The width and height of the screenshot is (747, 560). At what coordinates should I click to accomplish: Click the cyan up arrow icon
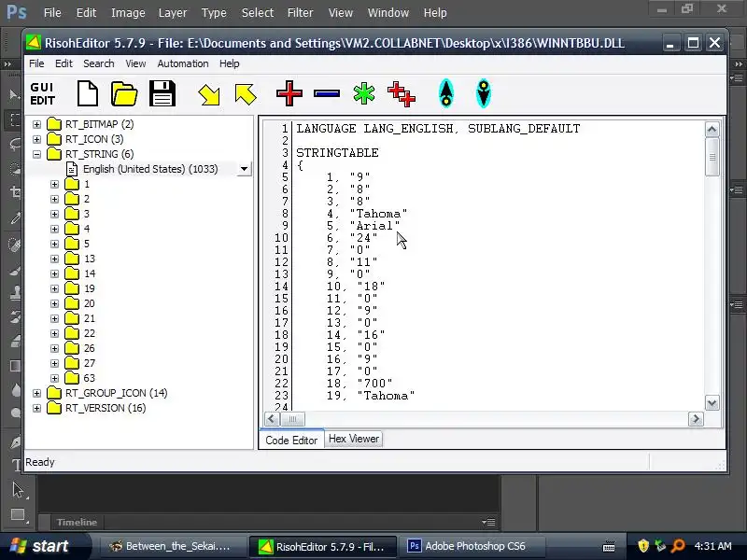[x=446, y=93]
